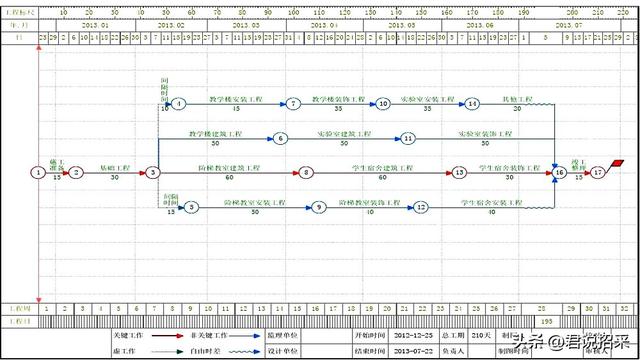Click the 关键工作 red arrow legend
The width and height of the screenshot is (640, 360).
(x=168, y=336)
